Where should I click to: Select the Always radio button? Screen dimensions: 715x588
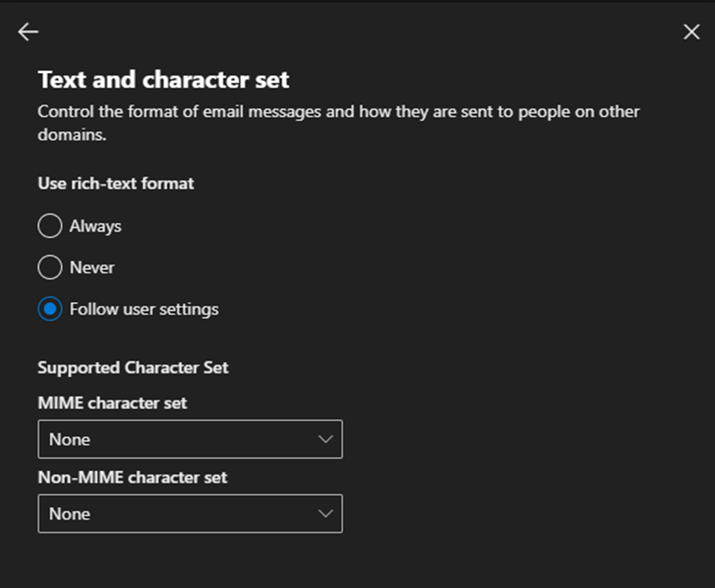(x=50, y=226)
